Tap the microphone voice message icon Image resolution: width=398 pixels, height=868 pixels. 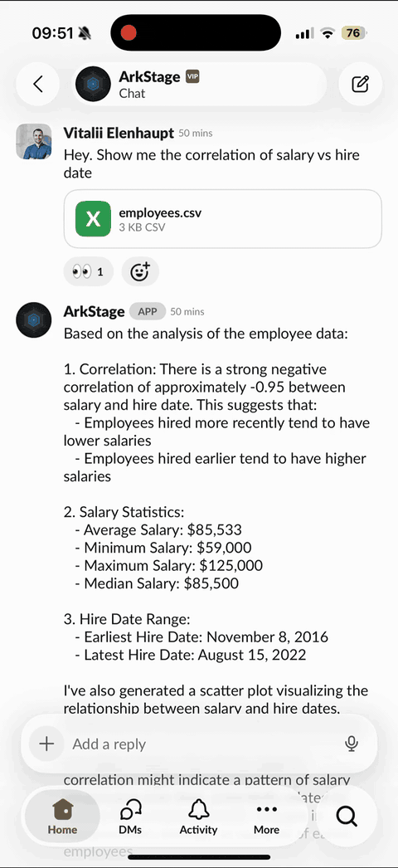352,744
